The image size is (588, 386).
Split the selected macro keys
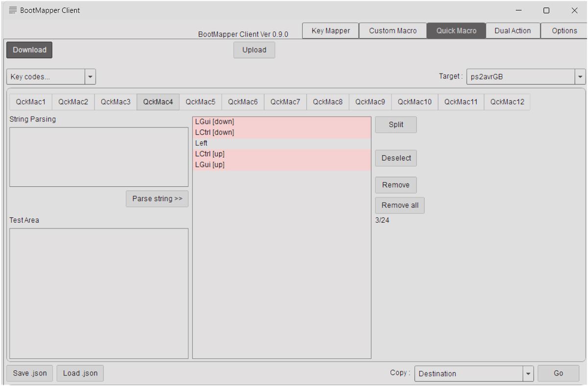pyautogui.click(x=395, y=124)
